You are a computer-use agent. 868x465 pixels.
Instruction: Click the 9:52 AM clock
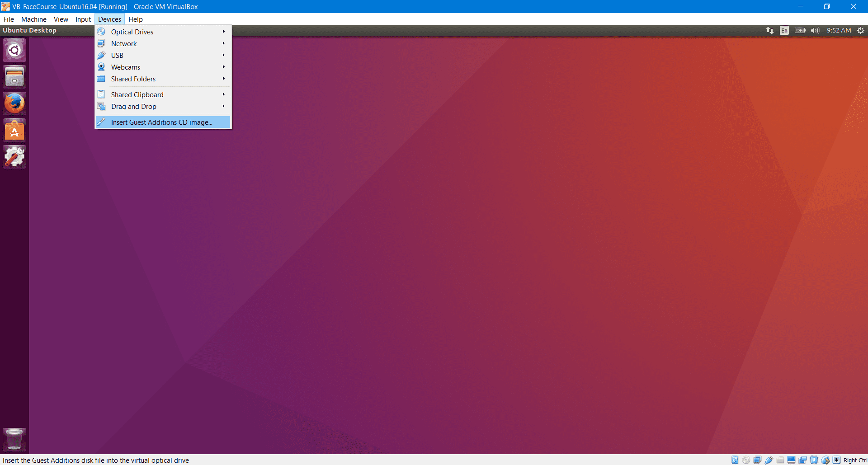point(839,30)
